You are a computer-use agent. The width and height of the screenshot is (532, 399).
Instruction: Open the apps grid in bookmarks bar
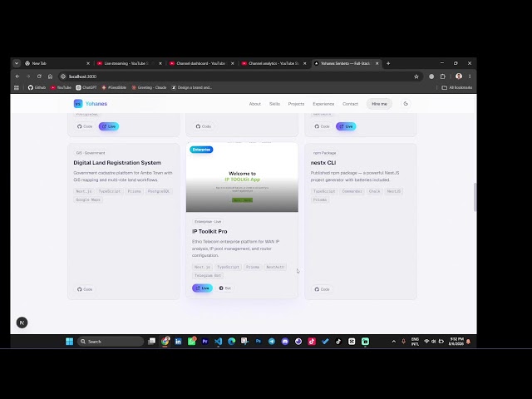click(x=17, y=87)
